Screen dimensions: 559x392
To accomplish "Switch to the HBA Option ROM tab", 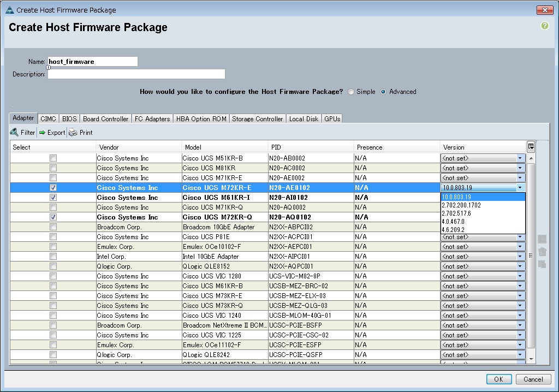I will coord(201,119).
